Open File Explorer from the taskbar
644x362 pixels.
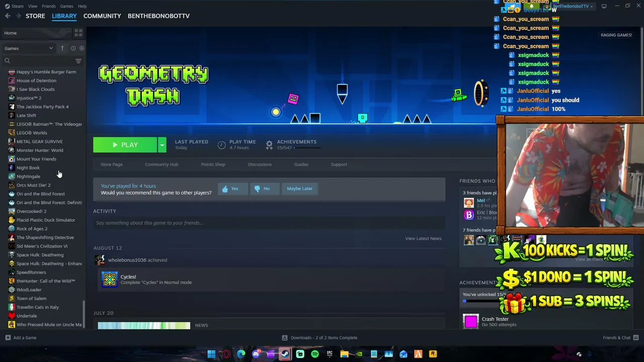344,354
